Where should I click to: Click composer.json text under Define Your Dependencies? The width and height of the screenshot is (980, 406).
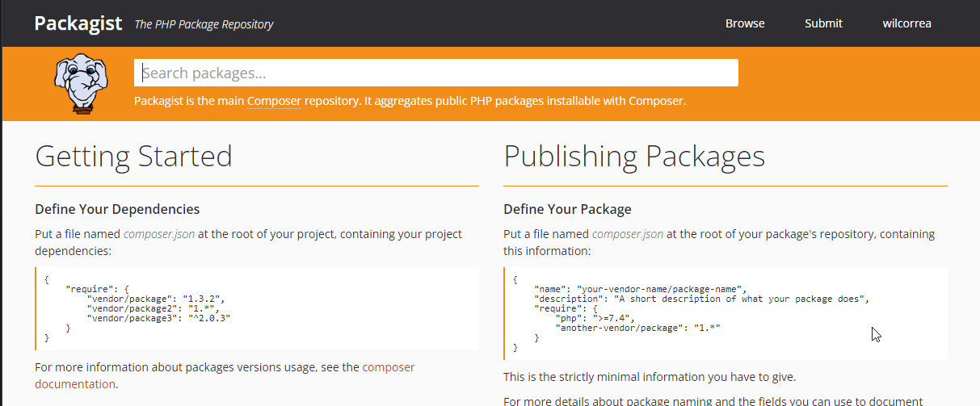[159, 234]
